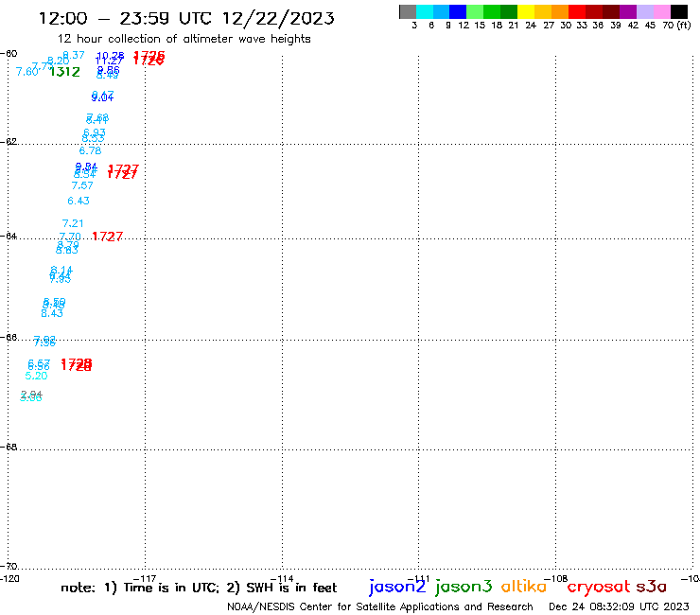Click the light green color bar swatch
Viewport: 700px width, 615px height.
click(x=475, y=11)
